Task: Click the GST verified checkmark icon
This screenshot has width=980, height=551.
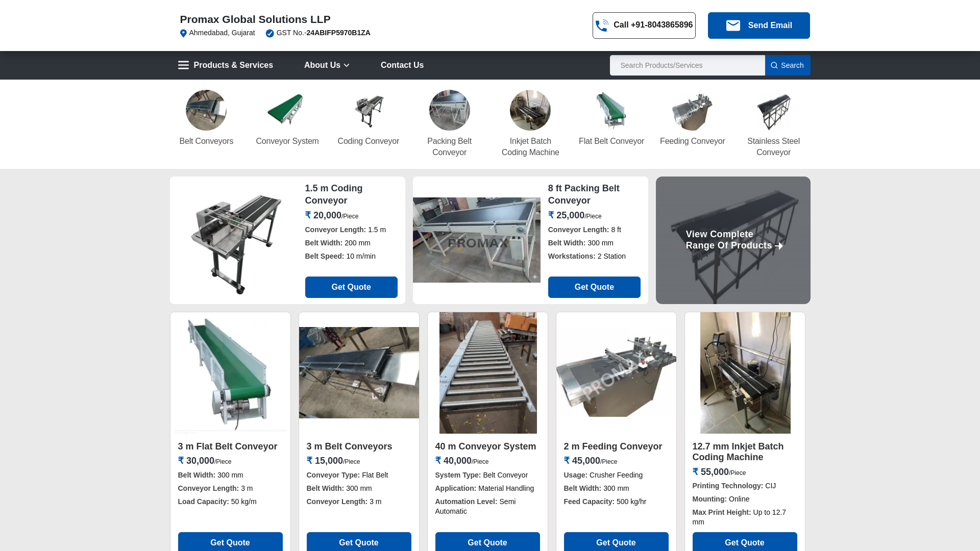Action: pos(270,33)
